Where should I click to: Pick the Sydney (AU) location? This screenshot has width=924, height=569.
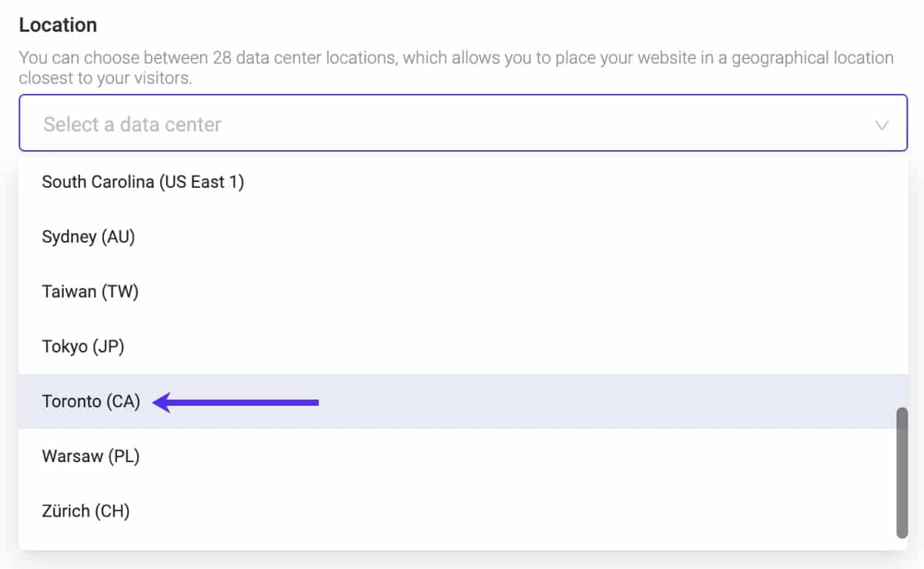click(x=89, y=237)
